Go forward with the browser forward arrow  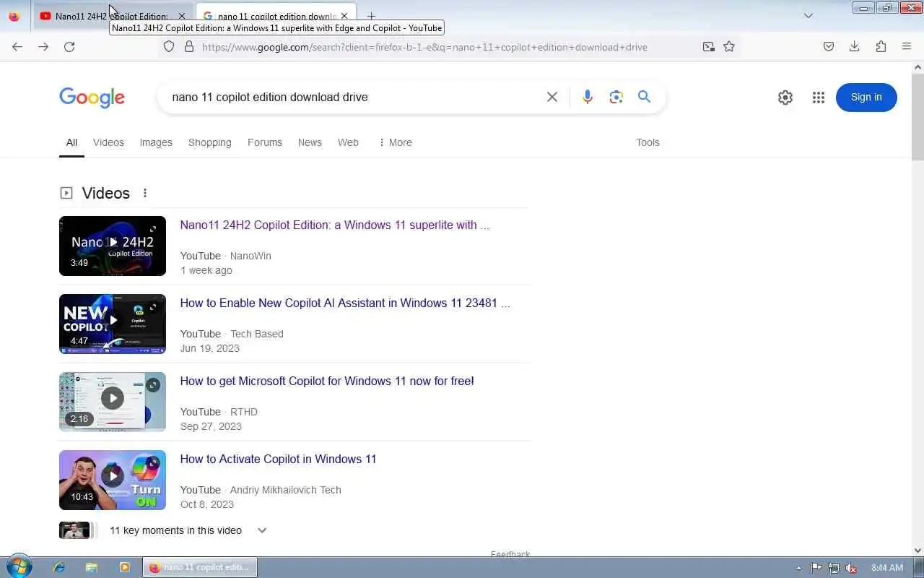click(x=43, y=46)
